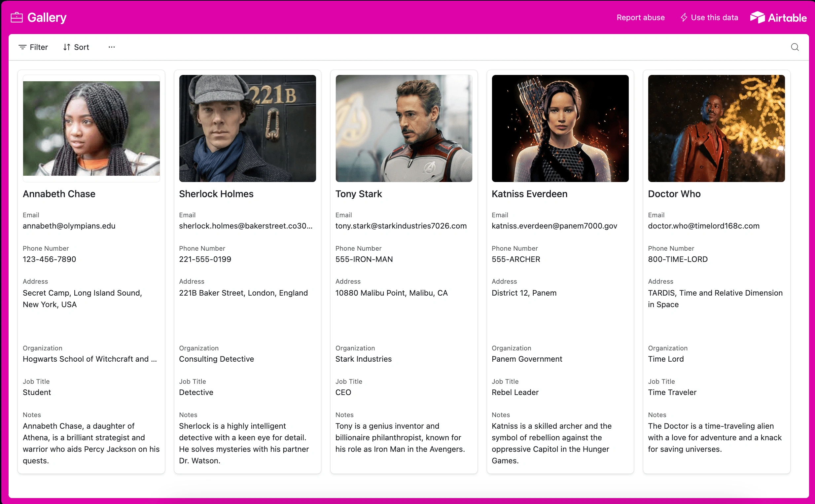Click organization Hogwarts School of Witchcraft
This screenshot has width=815, height=504.
click(x=89, y=359)
